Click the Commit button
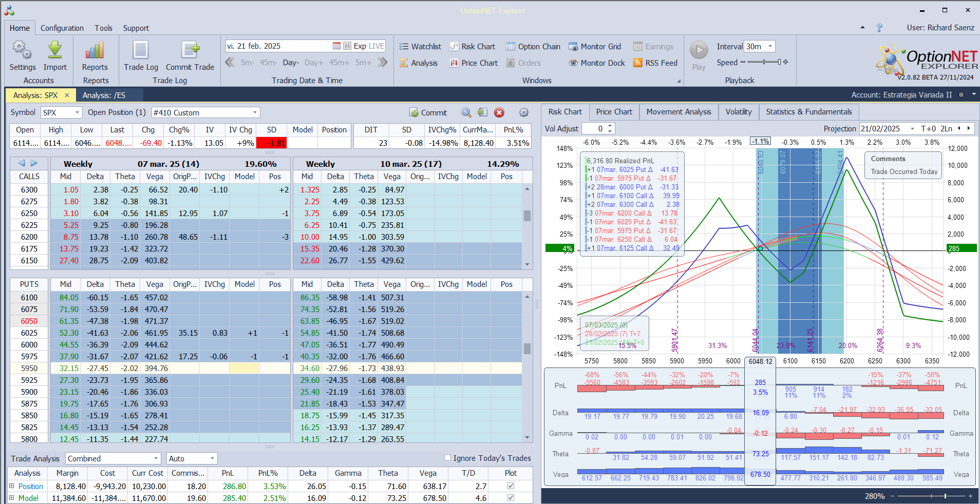The image size is (980, 504). point(428,113)
